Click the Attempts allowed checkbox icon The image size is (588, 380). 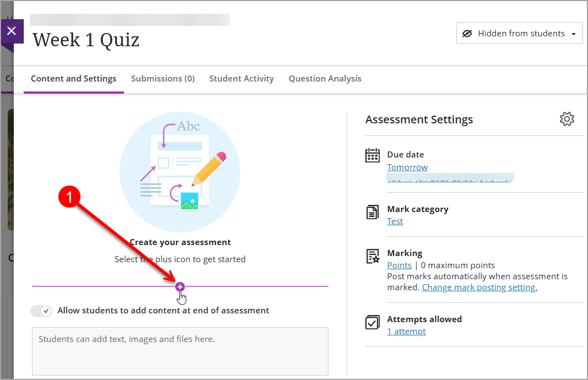pyautogui.click(x=373, y=322)
